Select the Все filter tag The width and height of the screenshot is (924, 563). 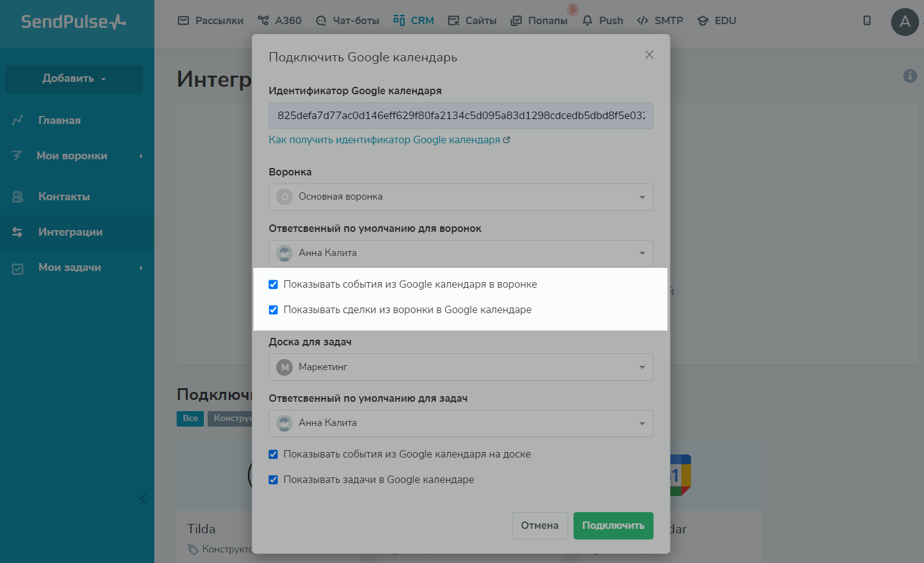190,419
